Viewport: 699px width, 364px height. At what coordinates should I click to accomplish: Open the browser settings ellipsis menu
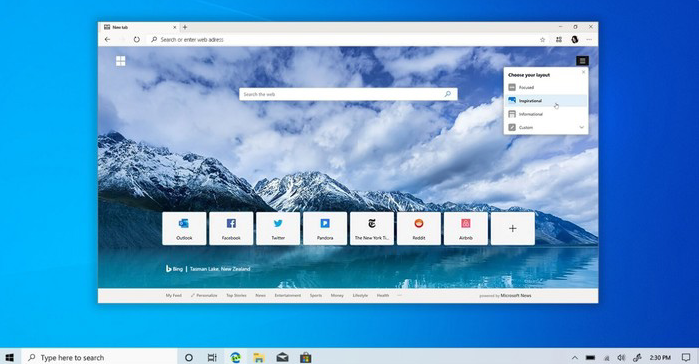tap(589, 40)
